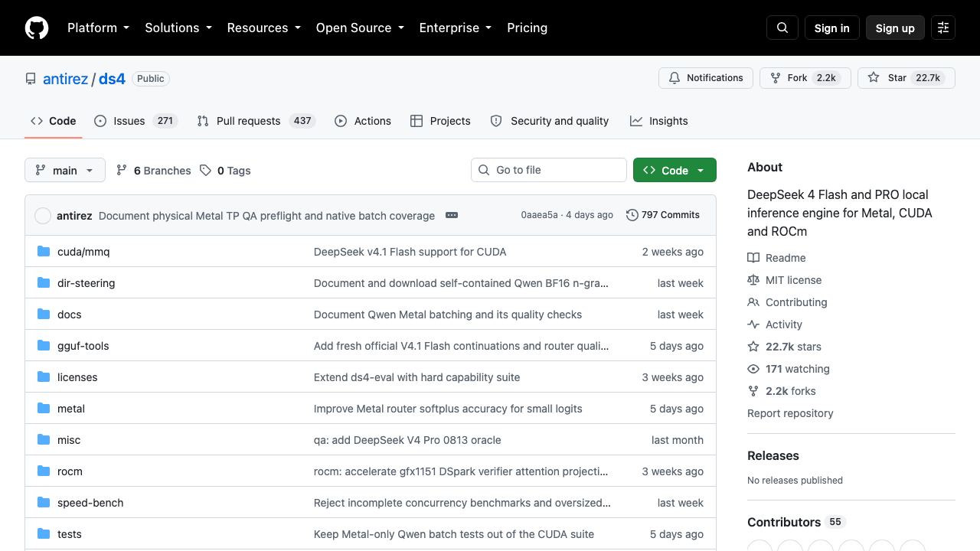Click the Sign in button

click(x=831, y=28)
